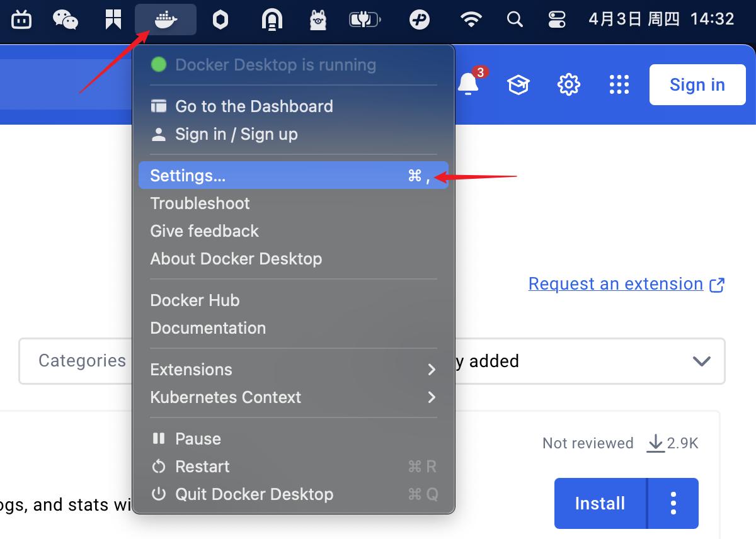Screen dimensions: 756x539
Task: Restart Docker Desktop from the menu
Action: coord(294,467)
